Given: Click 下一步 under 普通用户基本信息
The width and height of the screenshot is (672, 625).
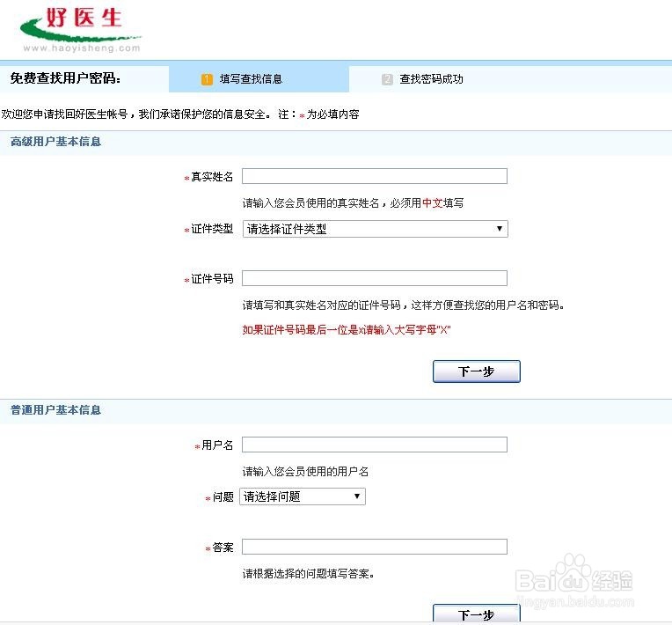Looking at the screenshot, I should click(477, 614).
